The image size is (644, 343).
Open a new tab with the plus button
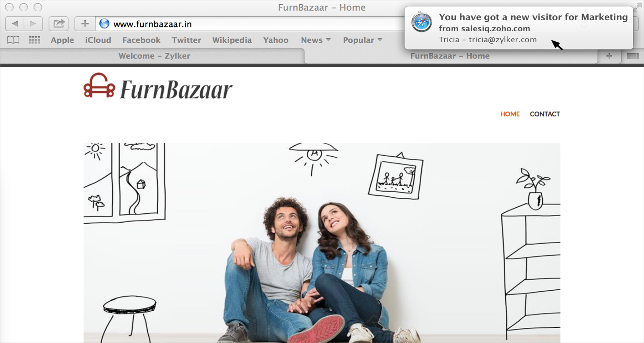tap(609, 56)
